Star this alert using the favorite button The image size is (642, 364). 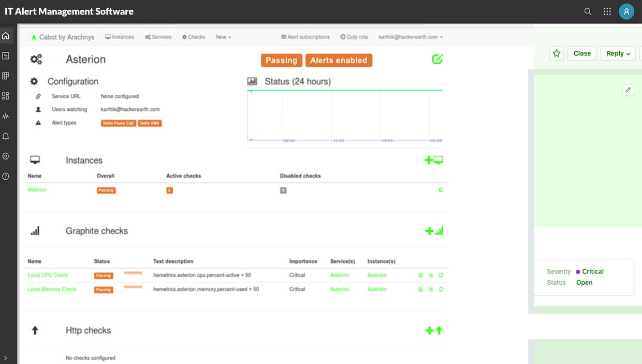557,53
